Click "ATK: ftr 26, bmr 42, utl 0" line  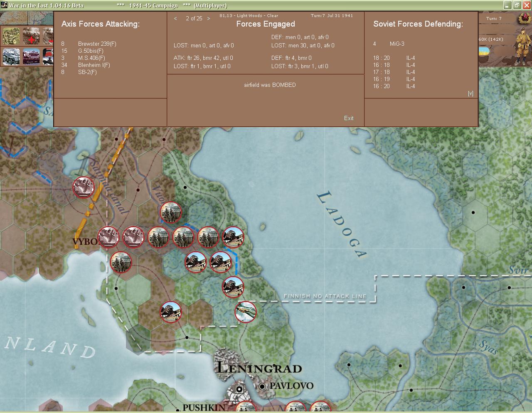203,58
